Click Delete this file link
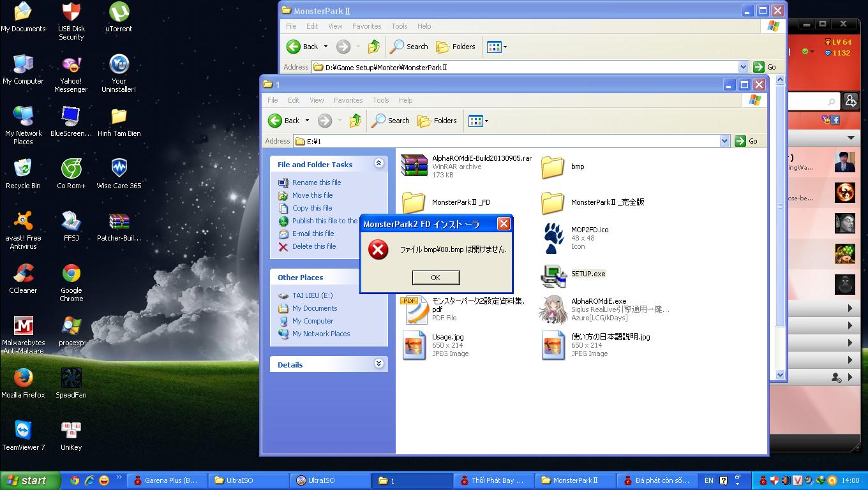This screenshot has width=868, height=490. pyautogui.click(x=313, y=246)
